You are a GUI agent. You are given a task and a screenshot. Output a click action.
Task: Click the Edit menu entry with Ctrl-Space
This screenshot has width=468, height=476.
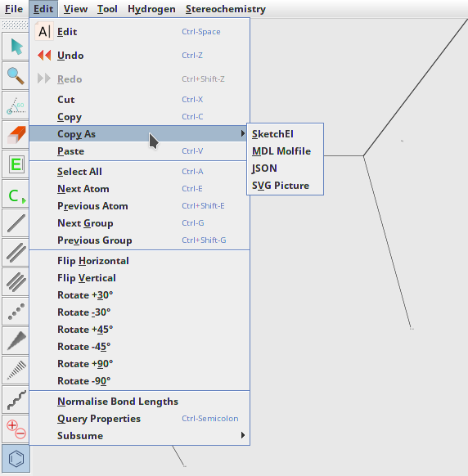click(x=140, y=32)
